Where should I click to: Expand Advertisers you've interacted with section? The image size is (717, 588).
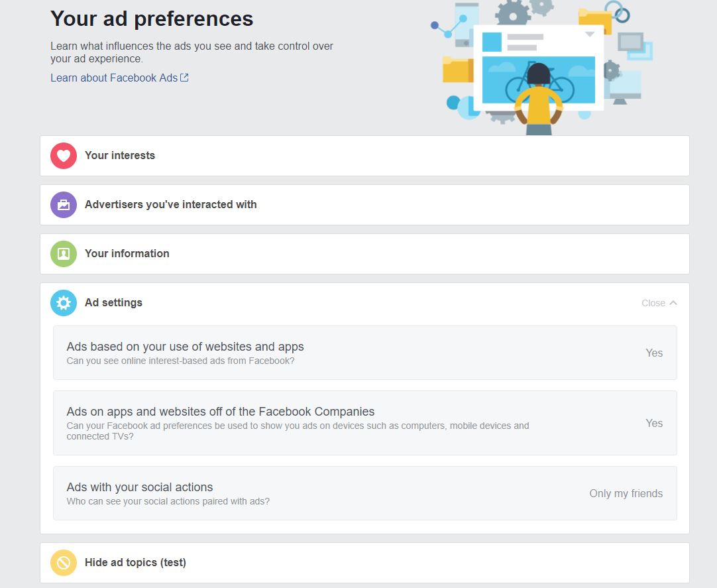pyautogui.click(x=364, y=205)
